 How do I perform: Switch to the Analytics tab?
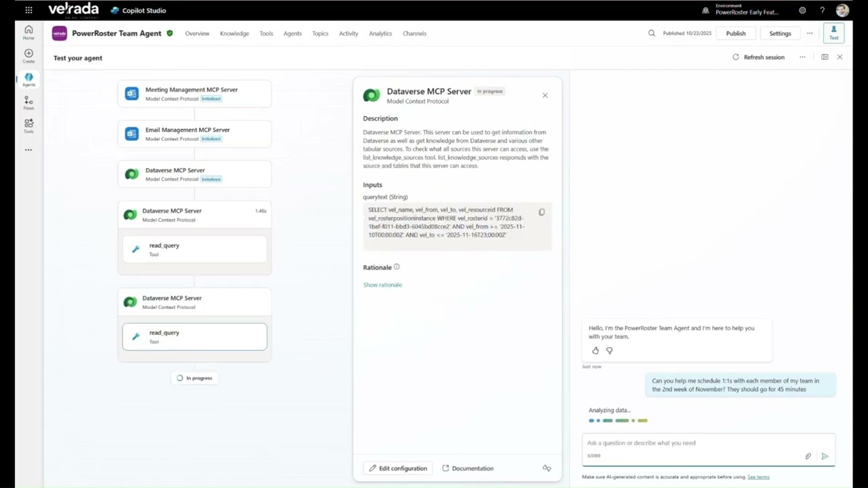pos(380,33)
